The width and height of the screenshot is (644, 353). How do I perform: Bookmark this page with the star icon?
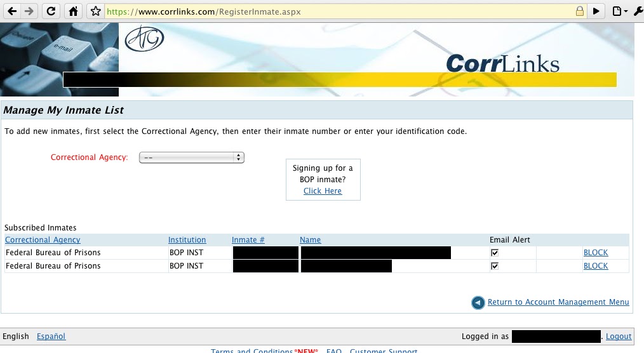click(96, 11)
